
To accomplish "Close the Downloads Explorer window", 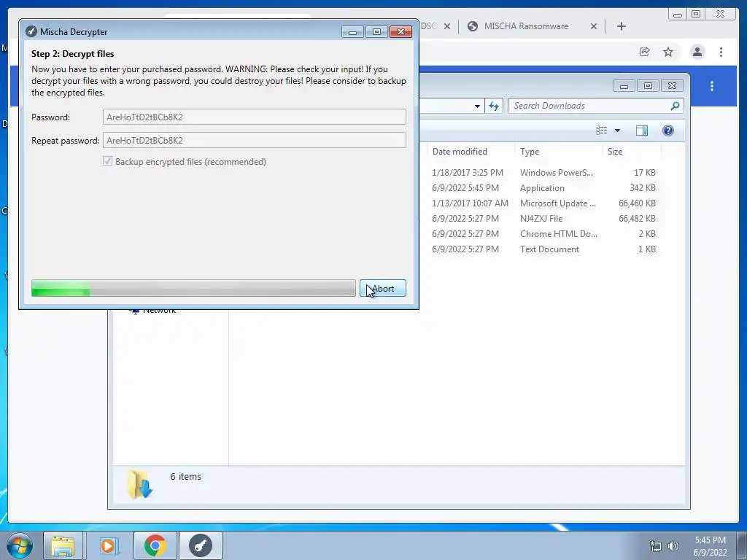I will pyautogui.click(x=672, y=86).
